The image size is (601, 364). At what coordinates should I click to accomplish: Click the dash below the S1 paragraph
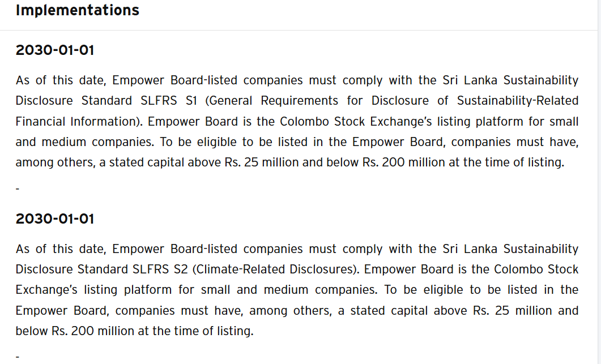pyautogui.click(x=18, y=189)
